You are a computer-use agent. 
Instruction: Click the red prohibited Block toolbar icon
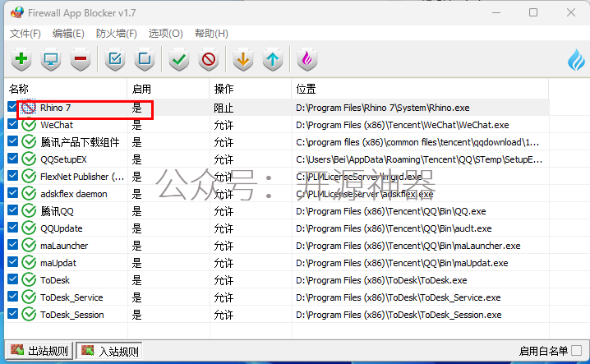pos(209,59)
